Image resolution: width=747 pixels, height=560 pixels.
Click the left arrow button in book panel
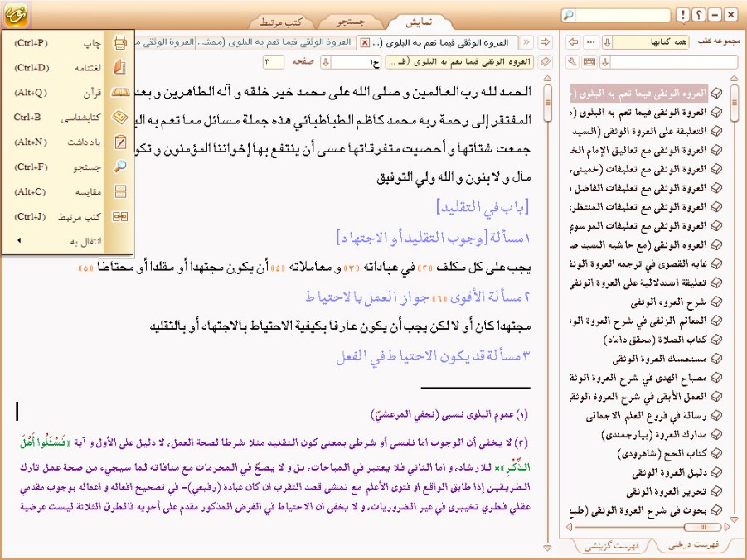[x=573, y=42]
